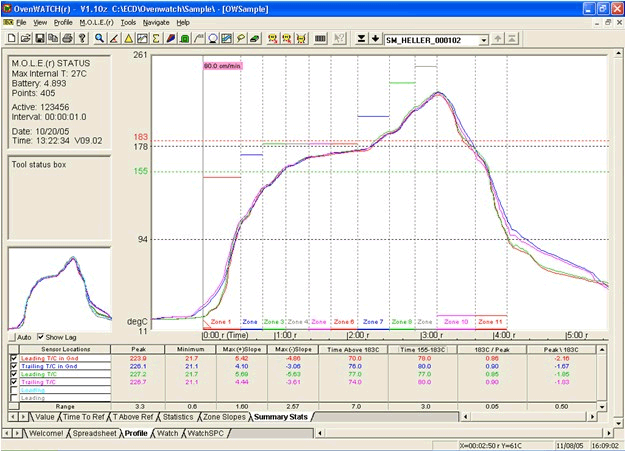Click the Peak column header

coord(138,349)
